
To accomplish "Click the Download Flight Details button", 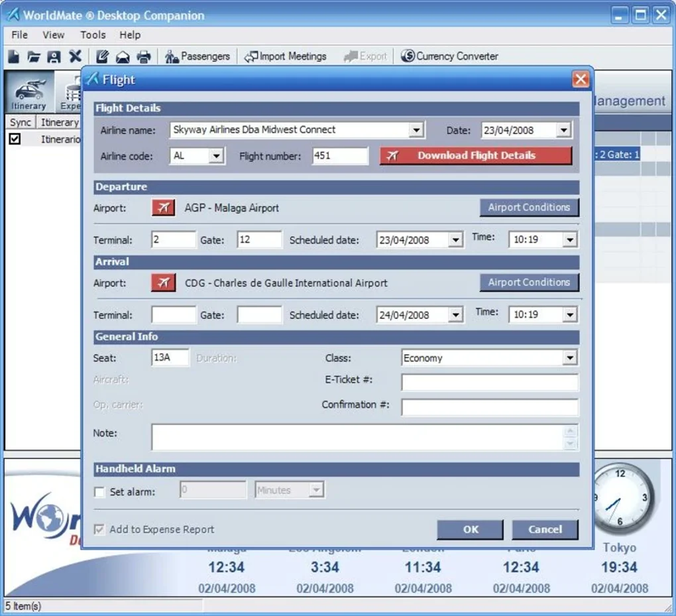I will coord(476,155).
